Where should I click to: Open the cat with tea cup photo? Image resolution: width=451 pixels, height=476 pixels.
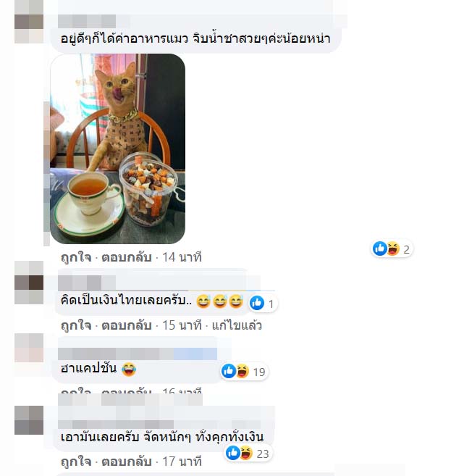click(x=118, y=149)
